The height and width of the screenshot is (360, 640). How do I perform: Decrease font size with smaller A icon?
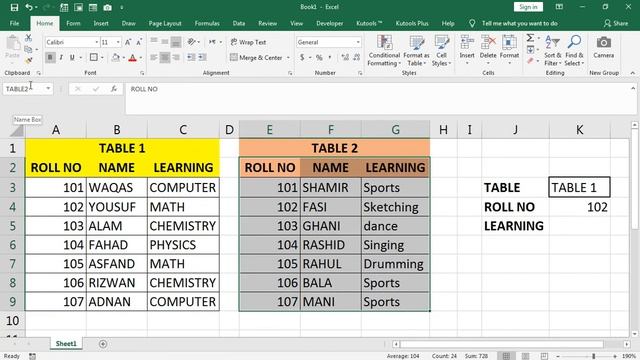(x=139, y=42)
